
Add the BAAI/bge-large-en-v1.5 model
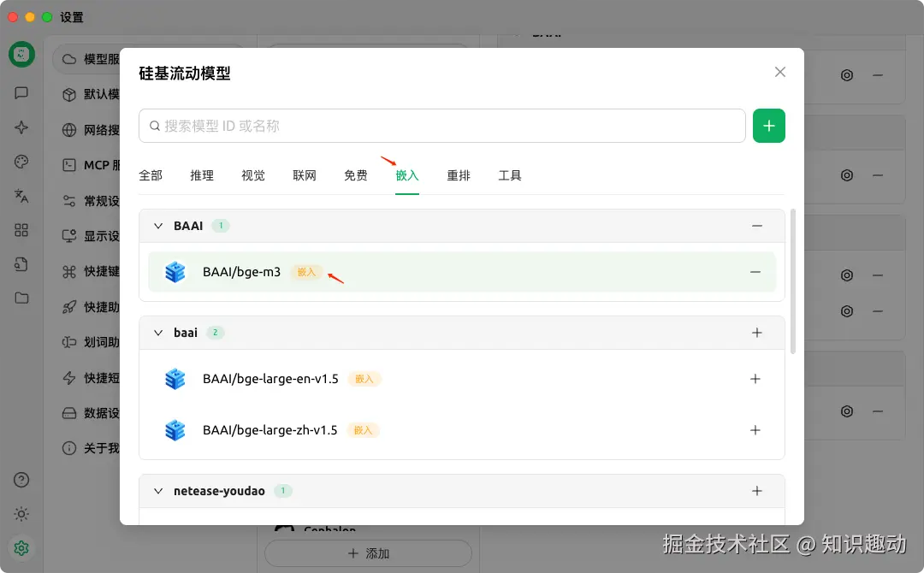[x=755, y=379]
